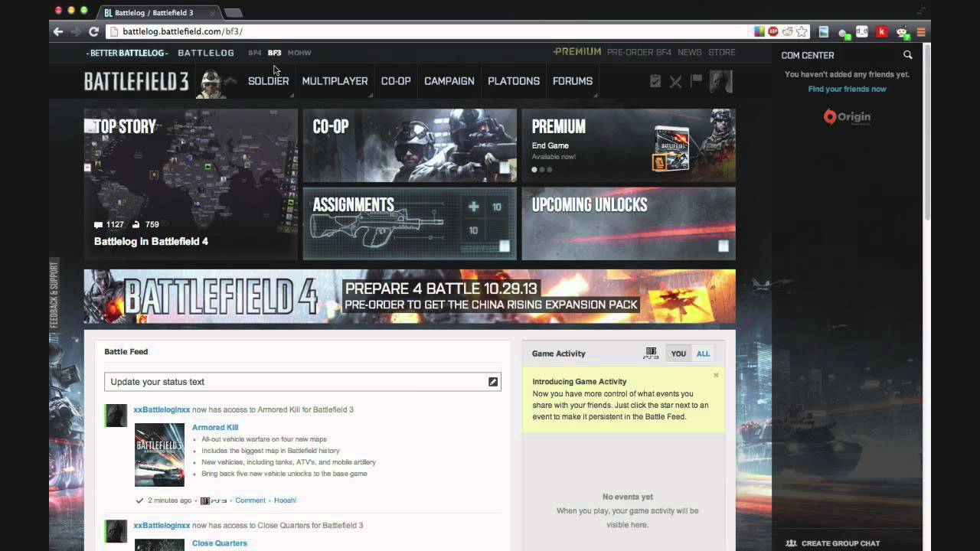Click the profile avatar in header
The width and height of the screenshot is (980, 551).
(721, 81)
